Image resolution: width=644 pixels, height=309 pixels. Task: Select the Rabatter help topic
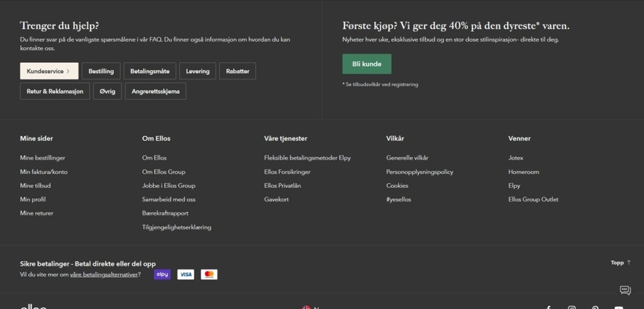[x=237, y=71]
